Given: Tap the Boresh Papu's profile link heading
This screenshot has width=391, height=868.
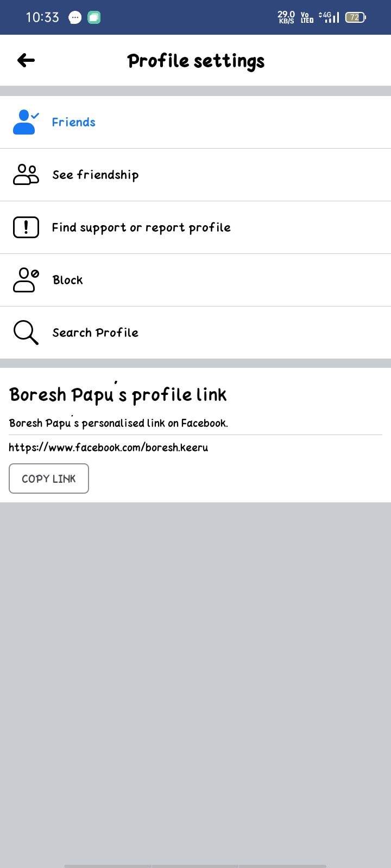Looking at the screenshot, I should [x=118, y=394].
